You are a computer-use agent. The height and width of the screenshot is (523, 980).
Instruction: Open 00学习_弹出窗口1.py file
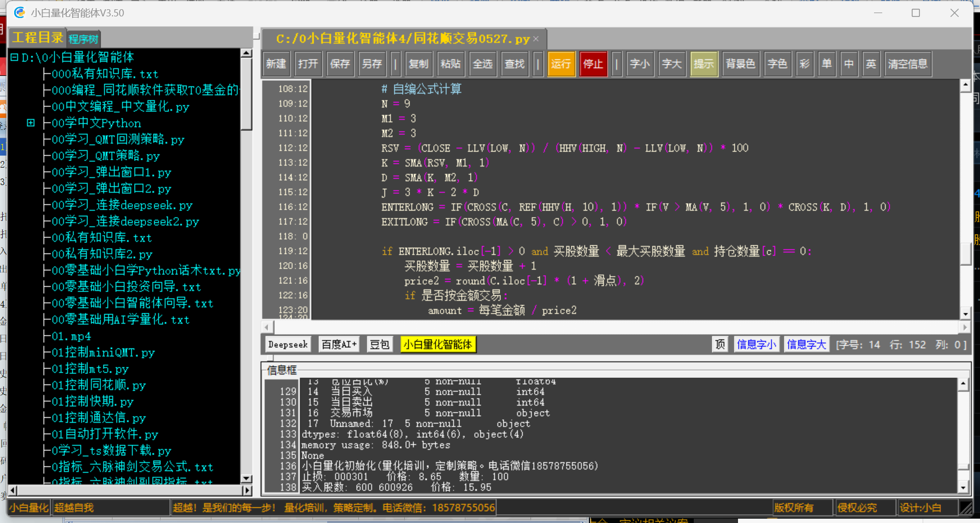[x=111, y=172]
